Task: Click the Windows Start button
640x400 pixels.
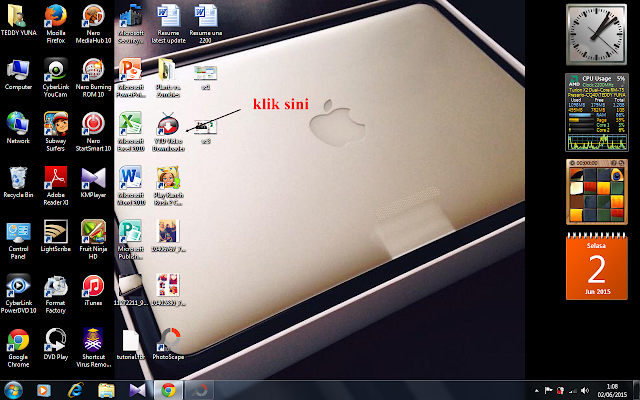Action: (12, 391)
